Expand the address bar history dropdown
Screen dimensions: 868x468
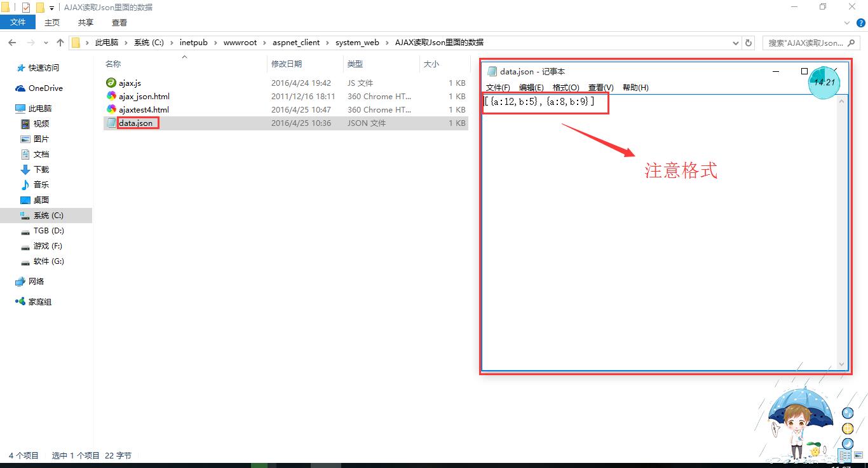[736, 43]
